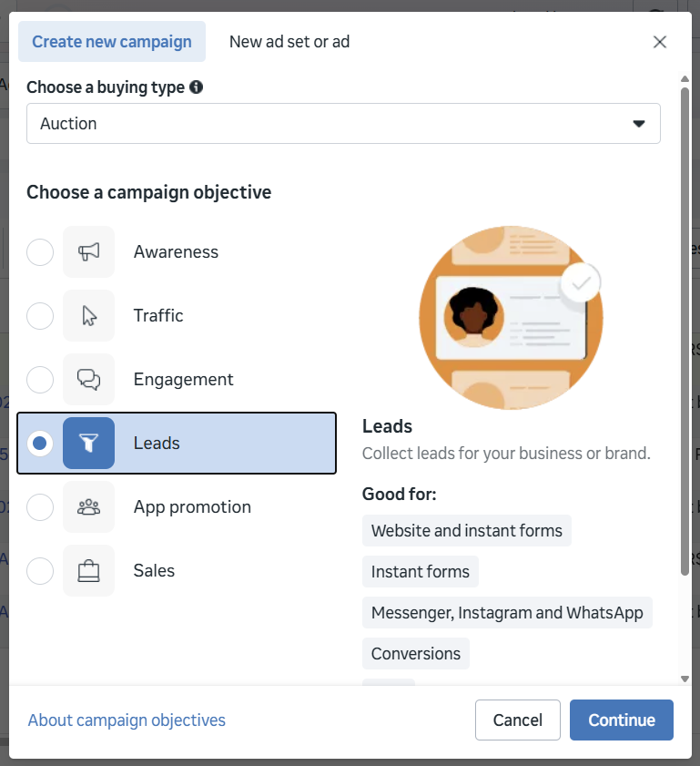Click the Leads funnel icon
700x766 pixels.
point(88,444)
